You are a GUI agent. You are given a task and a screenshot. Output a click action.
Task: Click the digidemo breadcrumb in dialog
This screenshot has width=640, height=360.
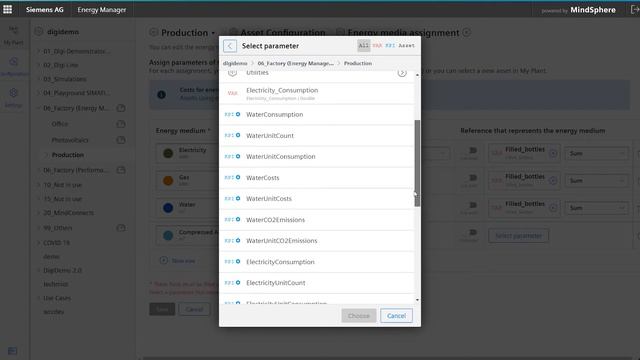coord(235,63)
